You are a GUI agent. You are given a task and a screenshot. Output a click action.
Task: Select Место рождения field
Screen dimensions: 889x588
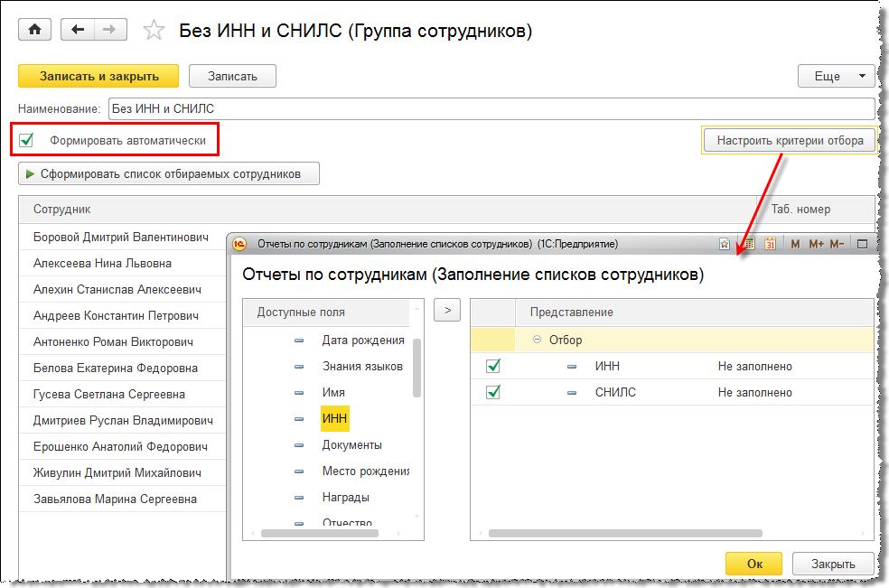pos(366,471)
